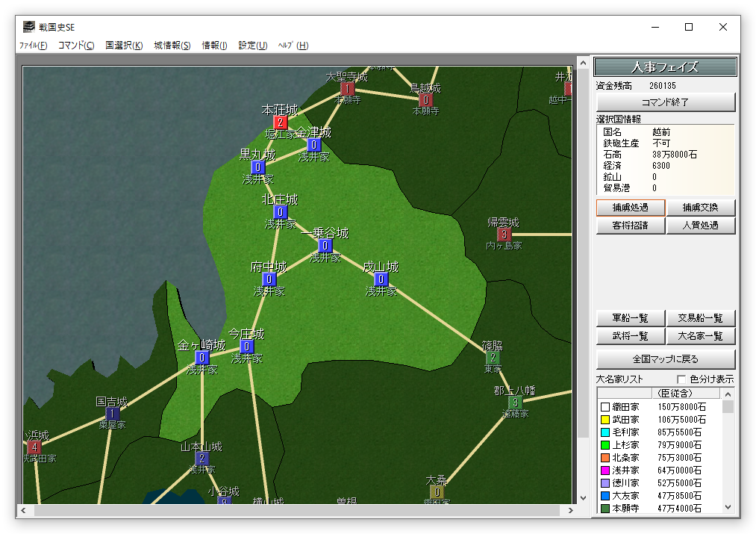Click the 金ヶ崎城 castle icon
Screen dimensions: 756x534
coord(202,358)
